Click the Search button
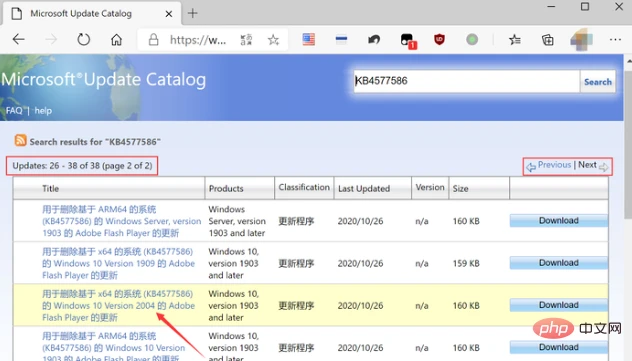The height and width of the screenshot is (361, 632). pyautogui.click(x=598, y=82)
